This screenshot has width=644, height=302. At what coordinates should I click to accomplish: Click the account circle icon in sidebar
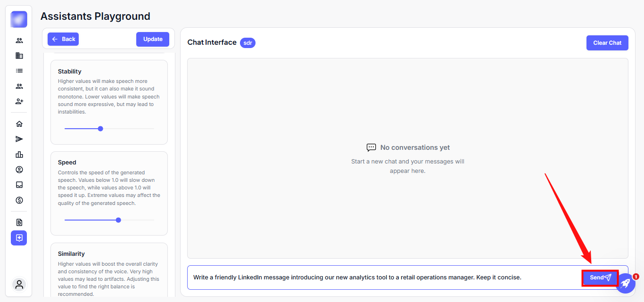[19, 170]
